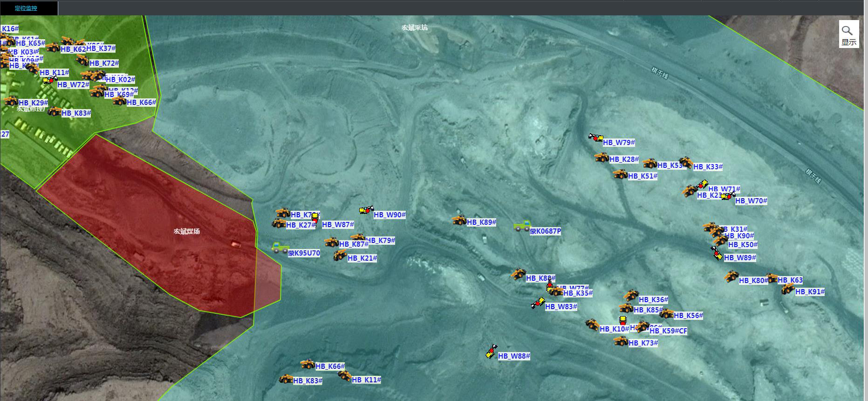Click the 显示 search button
Viewport: 868px width, 401px height.
click(848, 35)
